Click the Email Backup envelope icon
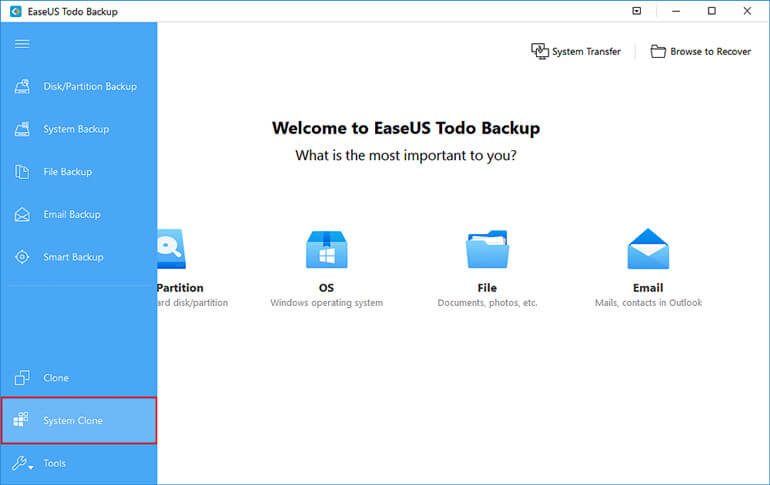 [22, 215]
